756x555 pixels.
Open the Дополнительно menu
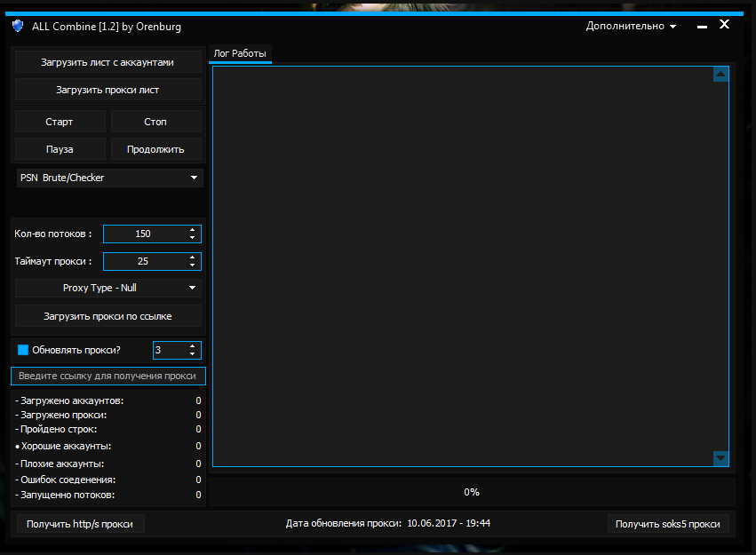pyautogui.click(x=631, y=26)
